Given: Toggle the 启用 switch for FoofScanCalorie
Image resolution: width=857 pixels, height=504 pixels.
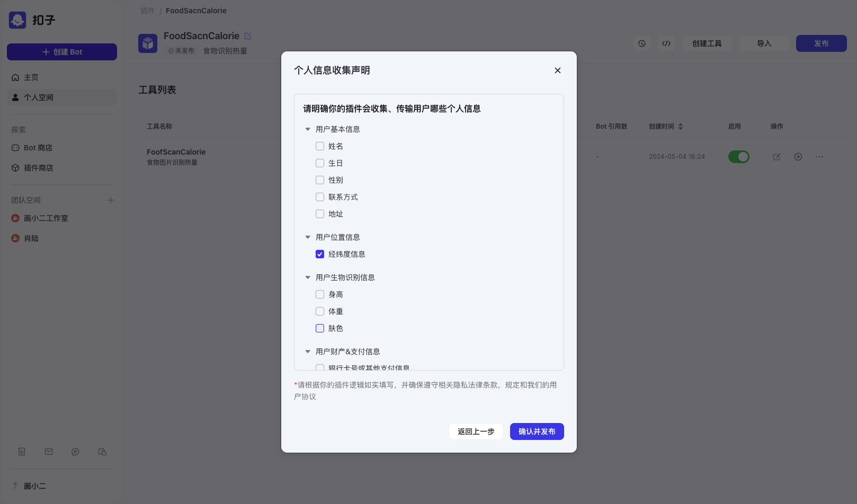Looking at the screenshot, I should (738, 157).
